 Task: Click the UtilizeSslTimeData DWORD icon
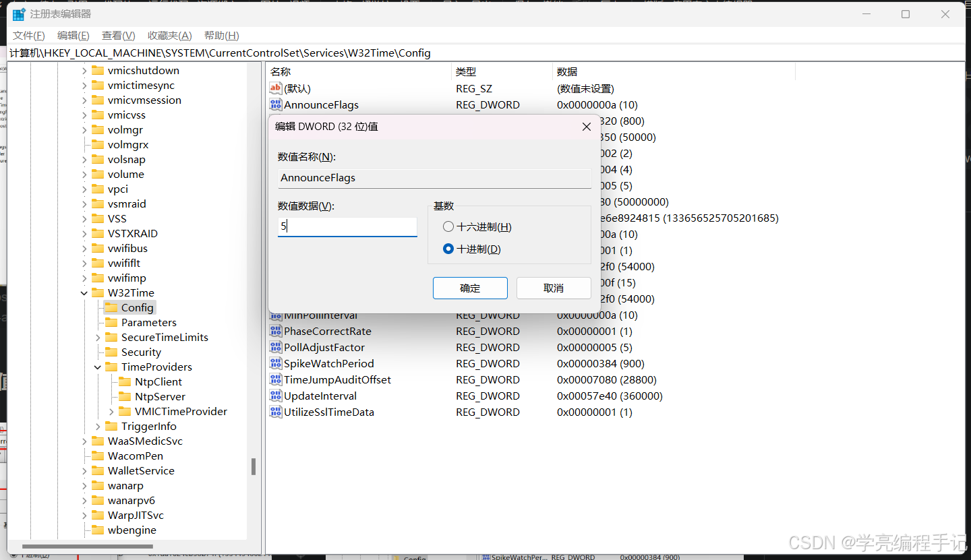[x=275, y=412]
